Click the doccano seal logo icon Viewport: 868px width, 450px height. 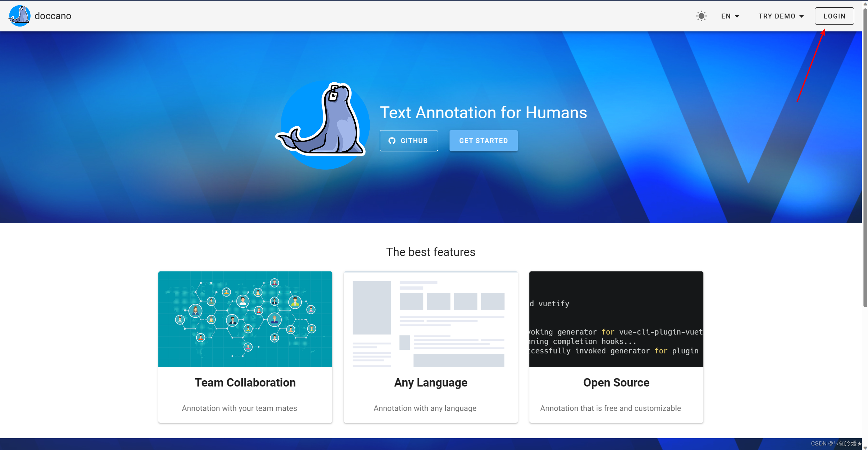coord(20,16)
